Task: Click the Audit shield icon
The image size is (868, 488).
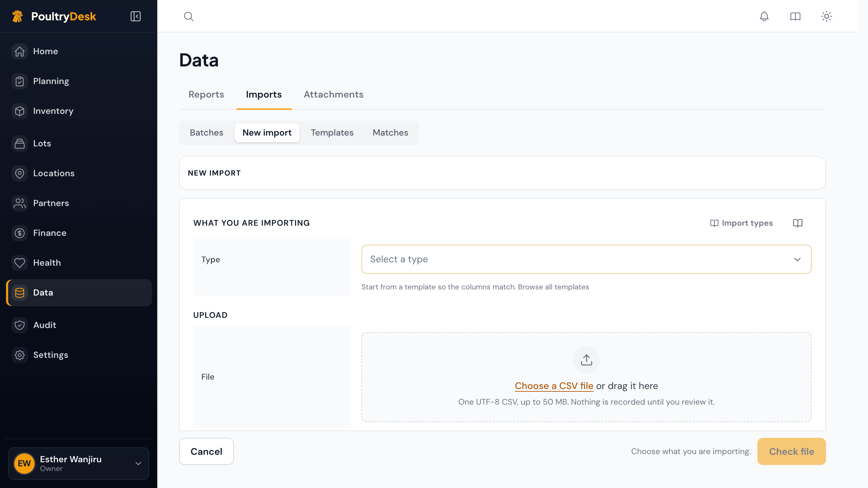Action: (20, 325)
